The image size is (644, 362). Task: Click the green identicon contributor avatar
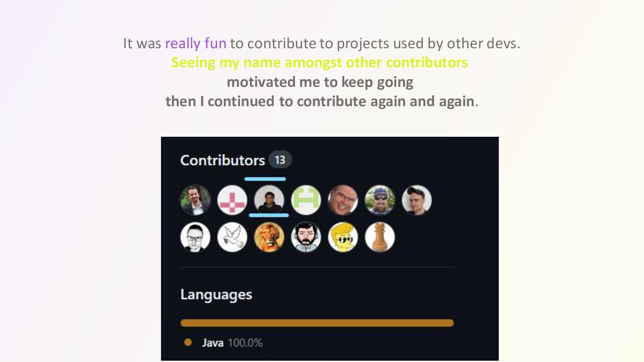[x=306, y=200]
